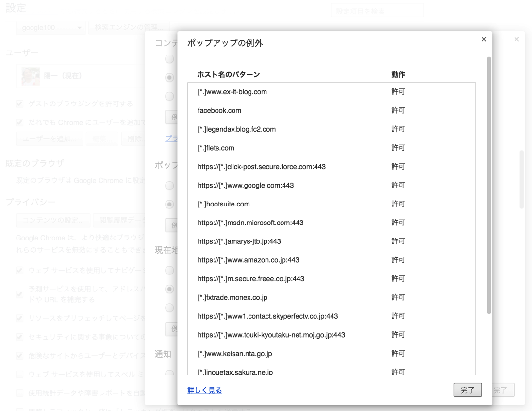Select the msdn.microsoft.com:443 row
Viewport: 532px width, 411px height.
(x=332, y=223)
